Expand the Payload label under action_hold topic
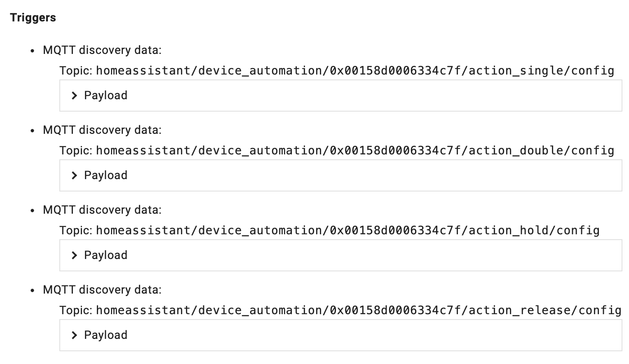The height and width of the screenshot is (364, 629). (106, 255)
